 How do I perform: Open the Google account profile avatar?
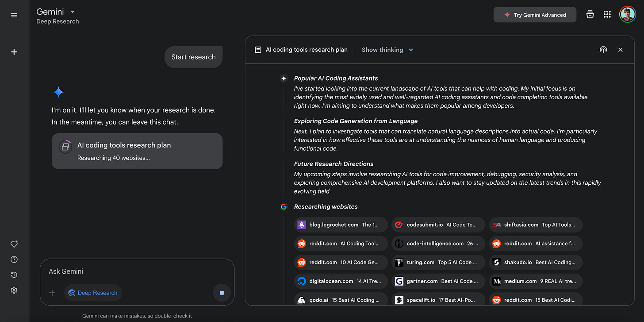coord(627,15)
